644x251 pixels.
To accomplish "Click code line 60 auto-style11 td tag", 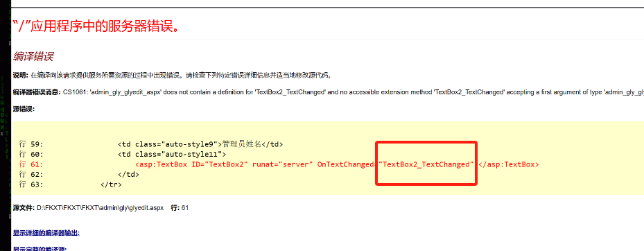I will 172,155.
